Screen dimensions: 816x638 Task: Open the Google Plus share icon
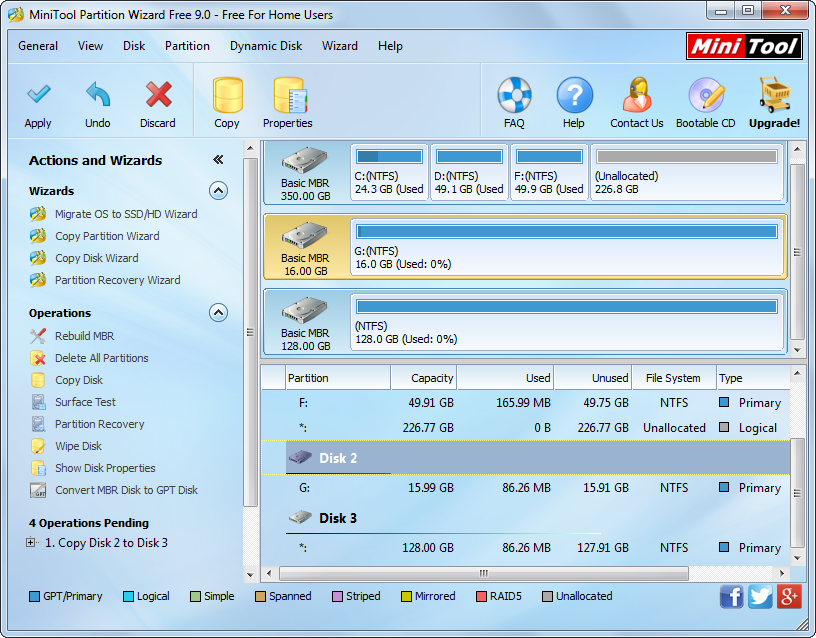pos(789,596)
